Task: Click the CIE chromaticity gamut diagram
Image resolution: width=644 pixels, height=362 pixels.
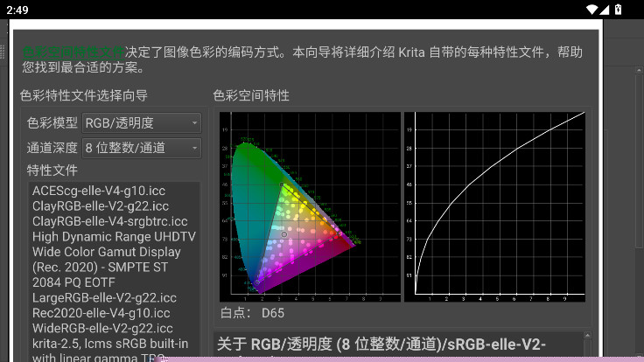Action: tap(310, 206)
